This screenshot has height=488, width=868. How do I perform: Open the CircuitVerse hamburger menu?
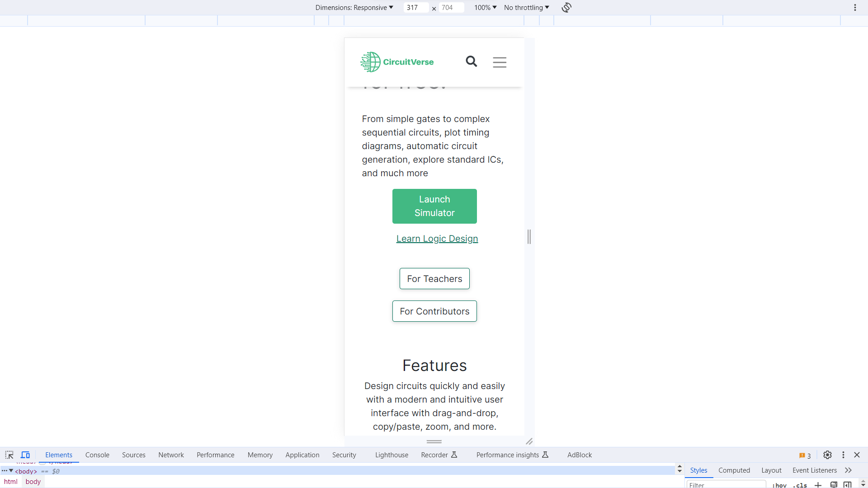pos(500,62)
